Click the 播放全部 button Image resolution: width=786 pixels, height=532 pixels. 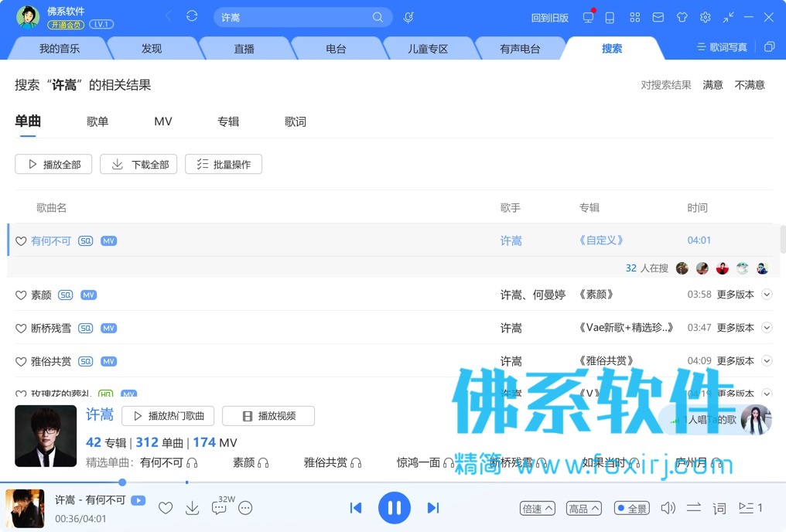tap(53, 164)
